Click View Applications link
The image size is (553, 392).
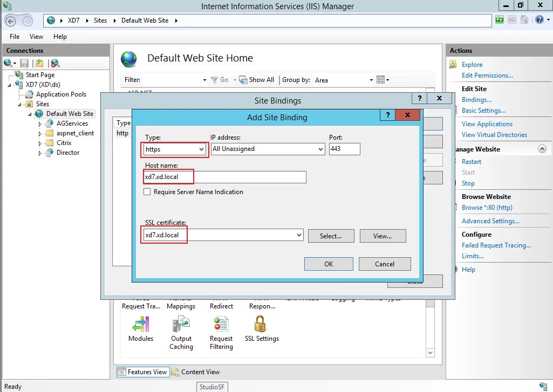(x=487, y=124)
